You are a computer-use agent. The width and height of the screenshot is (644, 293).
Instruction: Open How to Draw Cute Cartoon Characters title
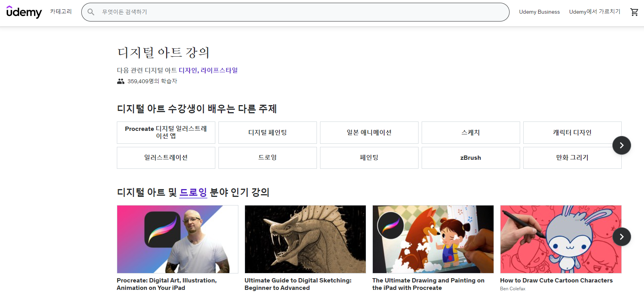click(556, 280)
